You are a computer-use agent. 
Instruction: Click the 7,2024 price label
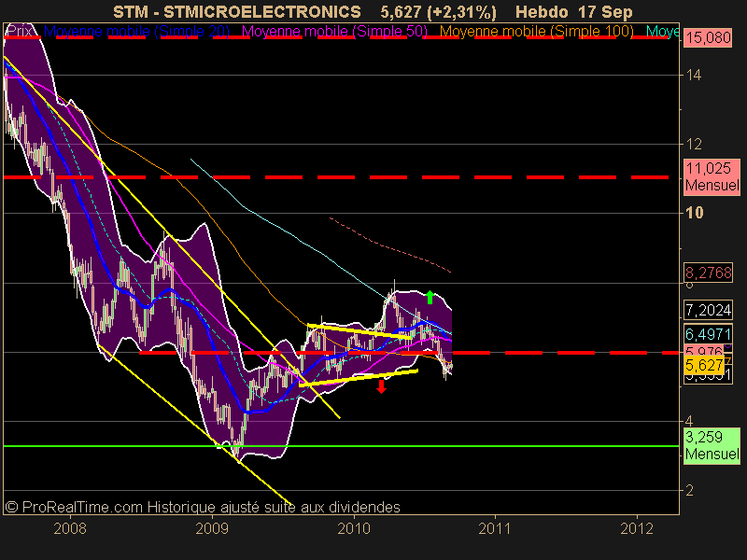click(709, 311)
